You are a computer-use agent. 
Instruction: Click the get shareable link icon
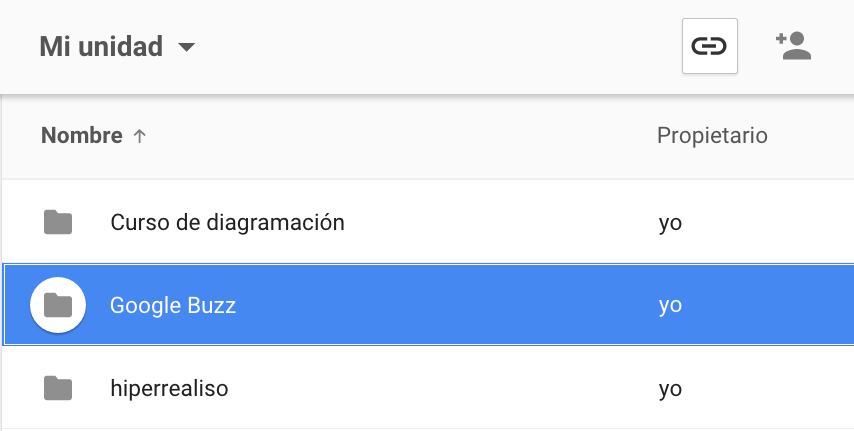pos(709,46)
